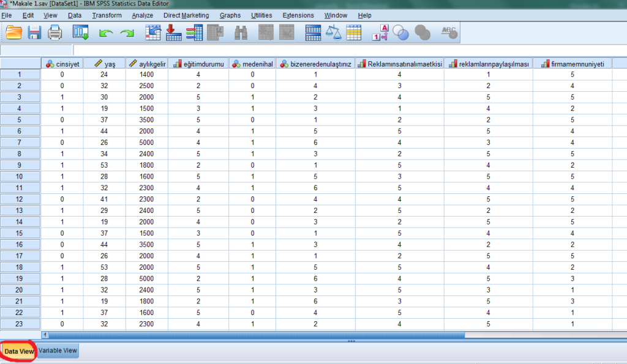Save the dataset with the floppy disk icon

point(34,32)
